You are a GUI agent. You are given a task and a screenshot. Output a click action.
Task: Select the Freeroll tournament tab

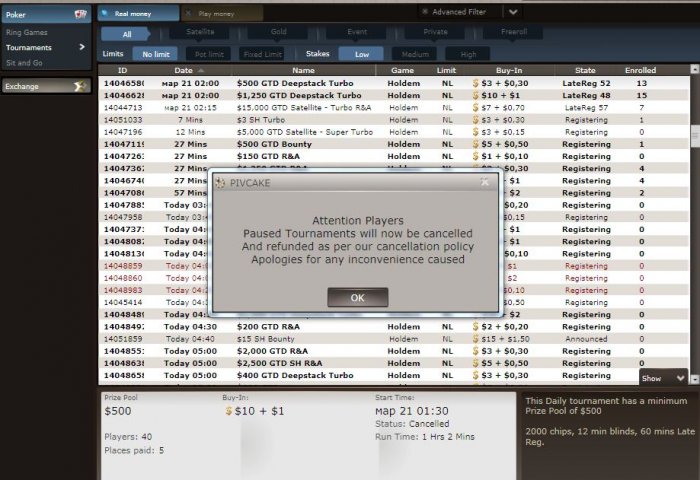(x=513, y=32)
